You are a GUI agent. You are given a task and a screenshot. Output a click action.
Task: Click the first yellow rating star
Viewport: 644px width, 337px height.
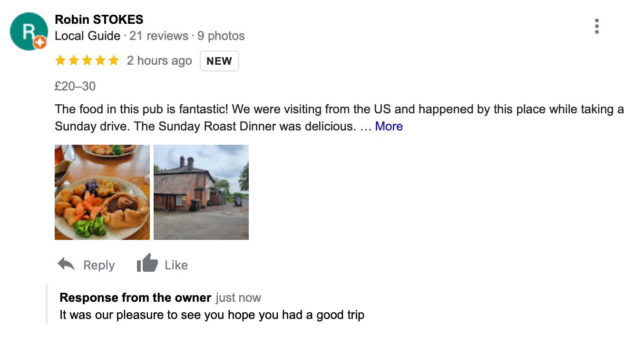[60, 60]
